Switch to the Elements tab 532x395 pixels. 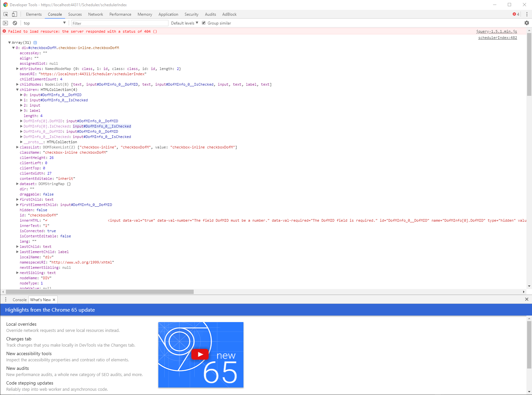[34, 14]
